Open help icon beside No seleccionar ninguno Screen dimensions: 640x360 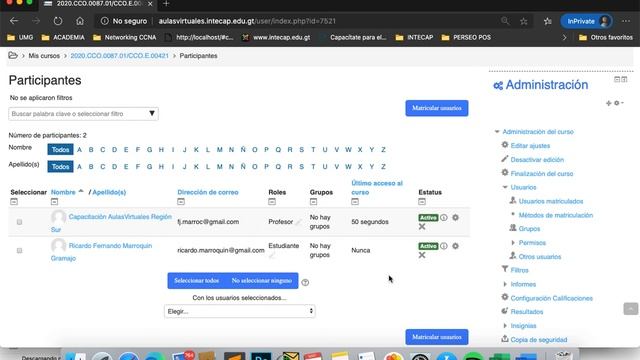(305, 282)
